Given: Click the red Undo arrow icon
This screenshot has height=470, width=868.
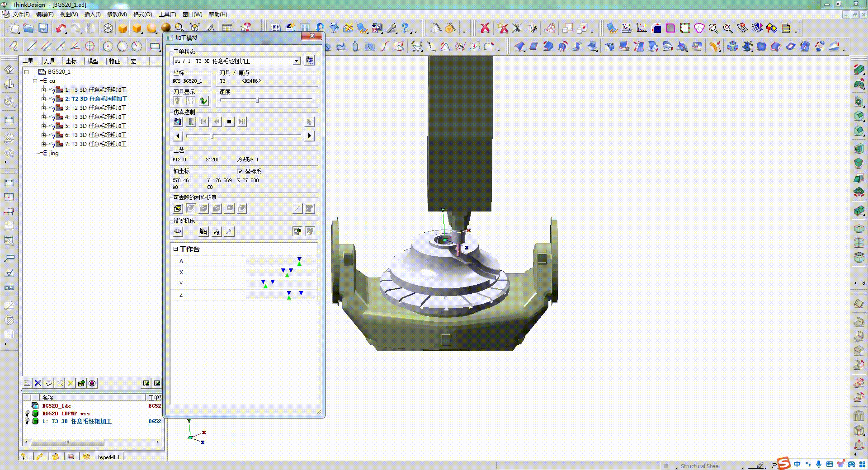Looking at the screenshot, I should [61, 28].
